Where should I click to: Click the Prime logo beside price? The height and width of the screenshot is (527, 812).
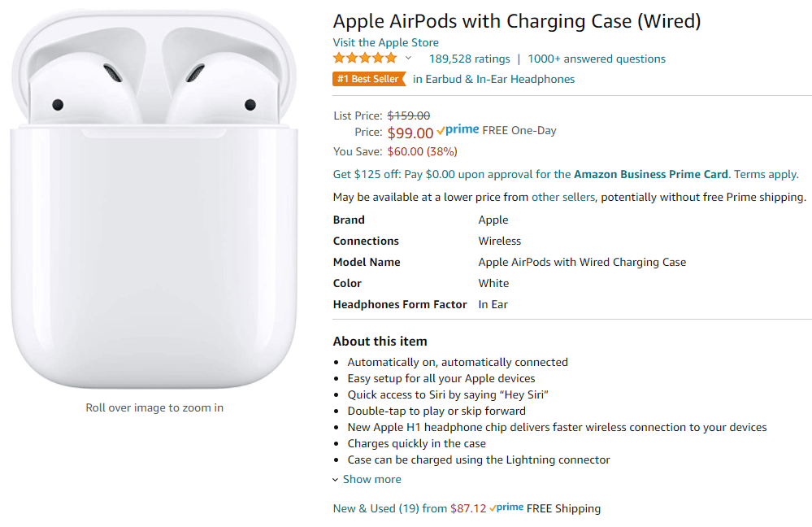click(458, 130)
